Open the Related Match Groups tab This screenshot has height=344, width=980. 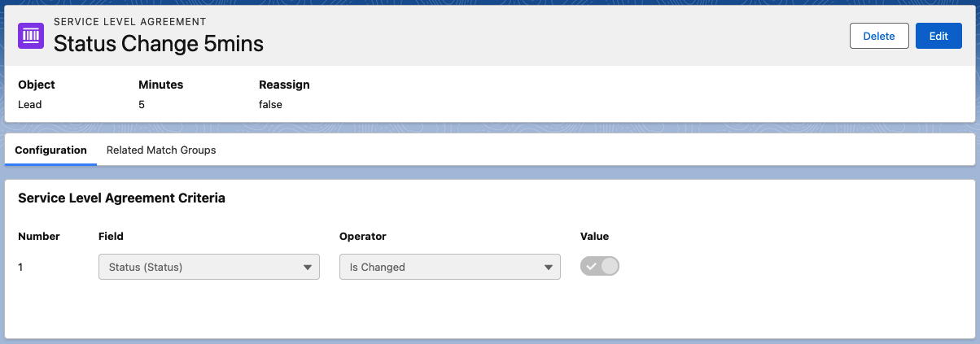click(x=161, y=150)
